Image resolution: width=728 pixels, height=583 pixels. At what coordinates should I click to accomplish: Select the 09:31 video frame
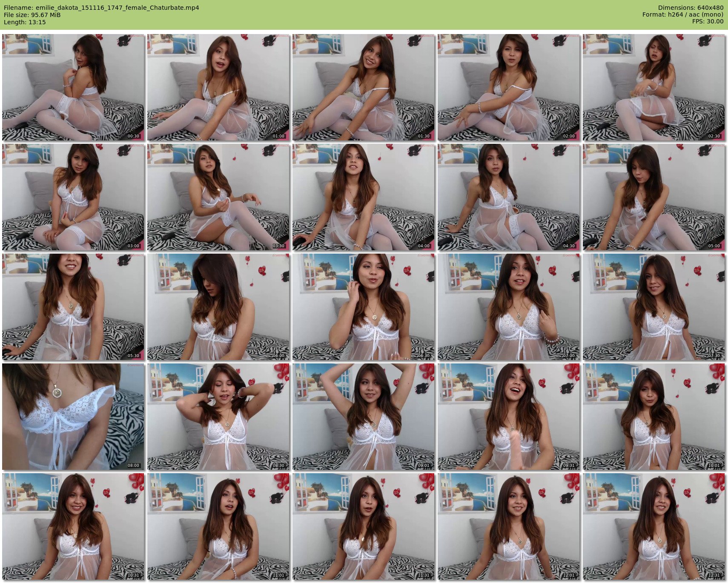coord(509,417)
